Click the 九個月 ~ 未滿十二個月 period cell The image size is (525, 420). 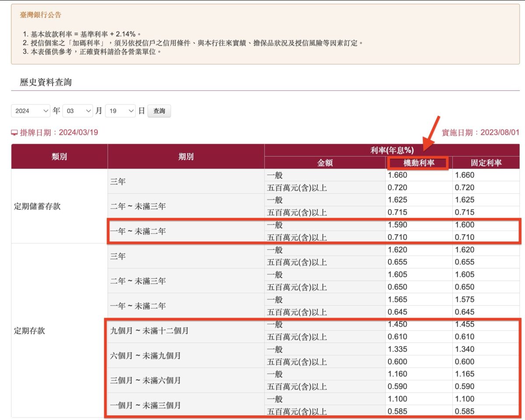[x=186, y=331]
